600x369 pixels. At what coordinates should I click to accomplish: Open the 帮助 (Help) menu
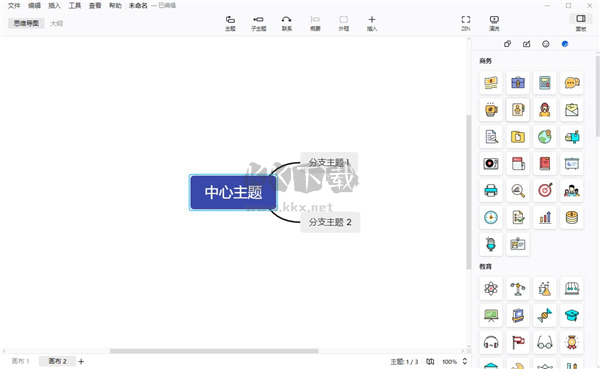[x=115, y=5]
